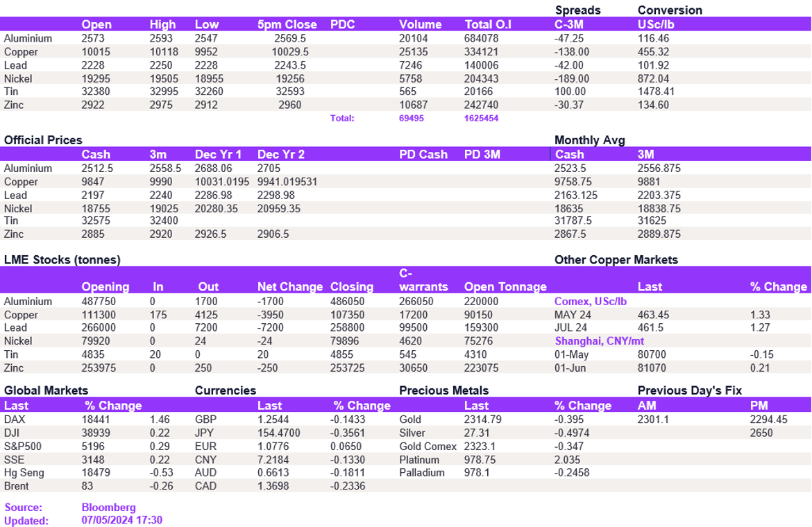Viewport: 812px width, 527px height.
Task: Select Copper Dec Yr 2 value 9941.019531
Action: pyautogui.click(x=287, y=182)
